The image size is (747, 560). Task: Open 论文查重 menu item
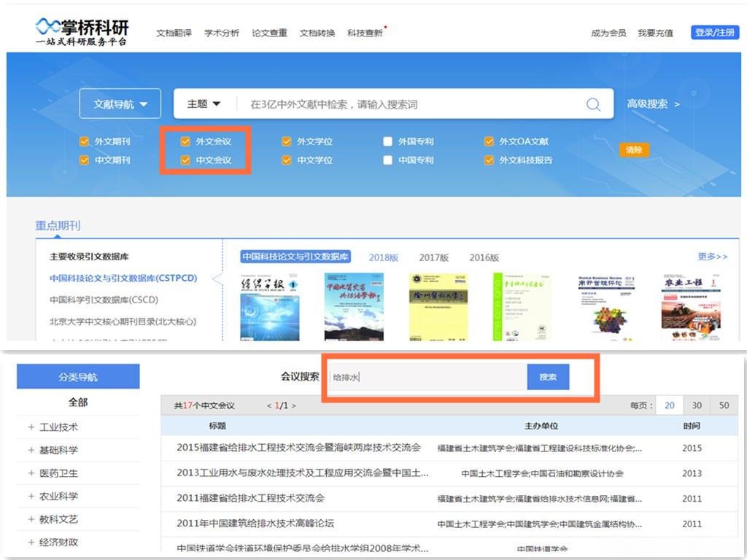(269, 33)
